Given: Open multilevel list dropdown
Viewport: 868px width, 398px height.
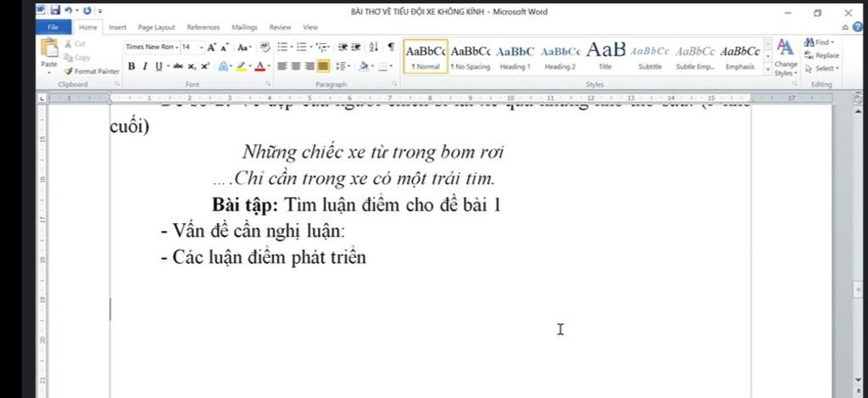Looking at the screenshot, I should pyautogui.click(x=324, y=48).
